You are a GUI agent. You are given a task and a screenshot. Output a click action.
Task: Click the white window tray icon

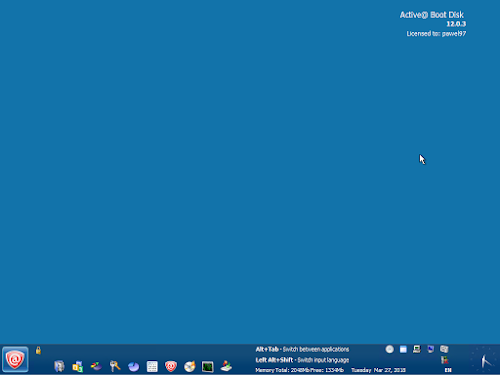tap(403, 349)
